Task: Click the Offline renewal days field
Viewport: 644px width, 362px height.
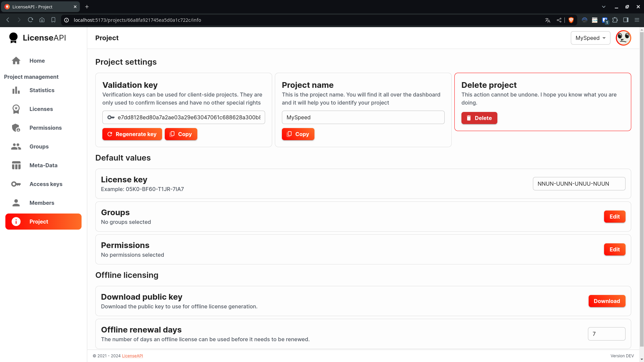Action: 606,334
